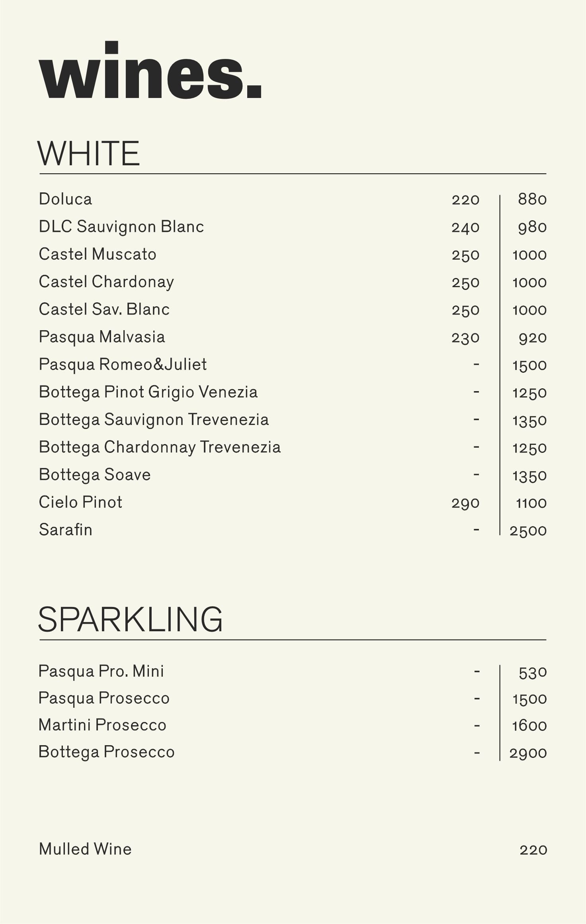Select the SPARKLING section heading

130,620
